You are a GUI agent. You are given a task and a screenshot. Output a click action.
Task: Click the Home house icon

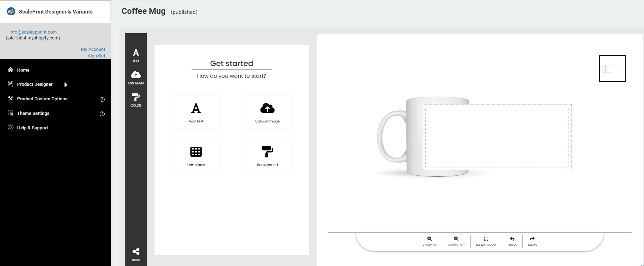(x=10, y=70)
